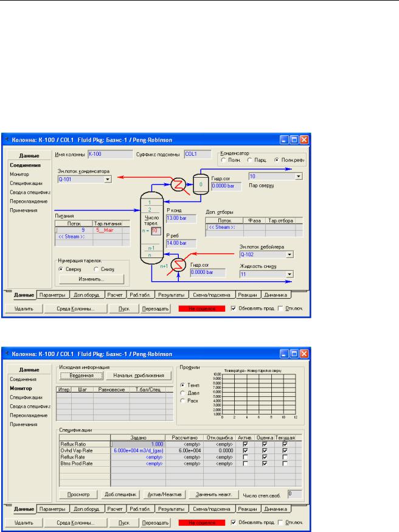Screen dimensions: 399x532
Task: Select Полн.рефл. condenser option in the upper window
Action: pos(277,160)
